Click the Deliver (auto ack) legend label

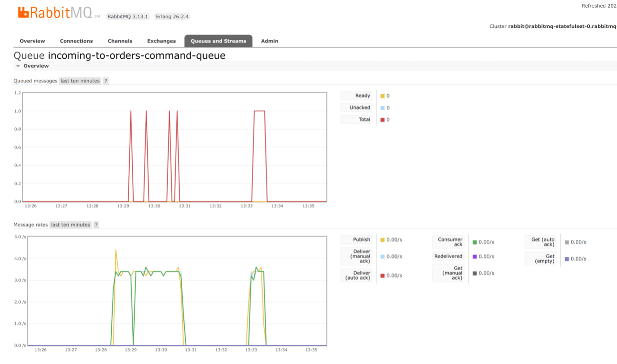[x=358, y=275]
